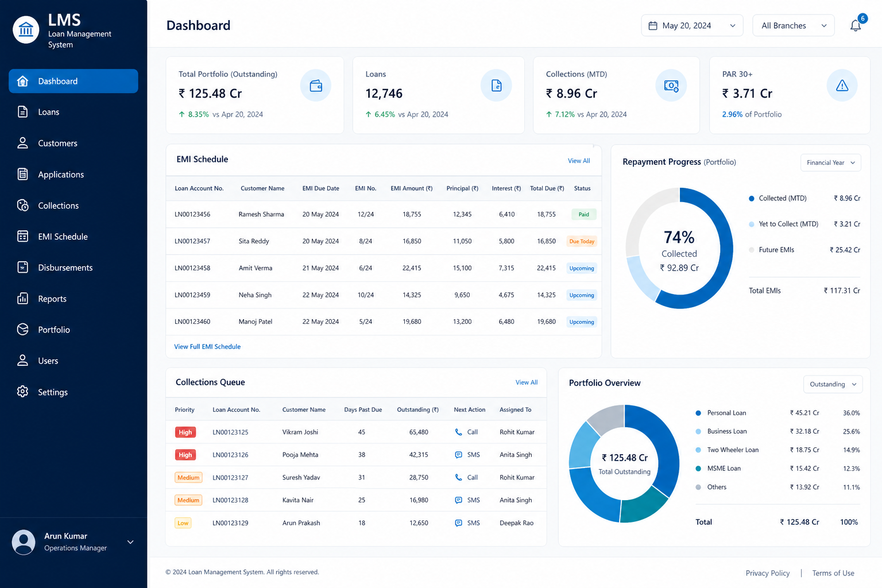Viewport: 882px width, 588px height.
Task: Click the Portfolio pie icon in sidebar
Action: 23,329
